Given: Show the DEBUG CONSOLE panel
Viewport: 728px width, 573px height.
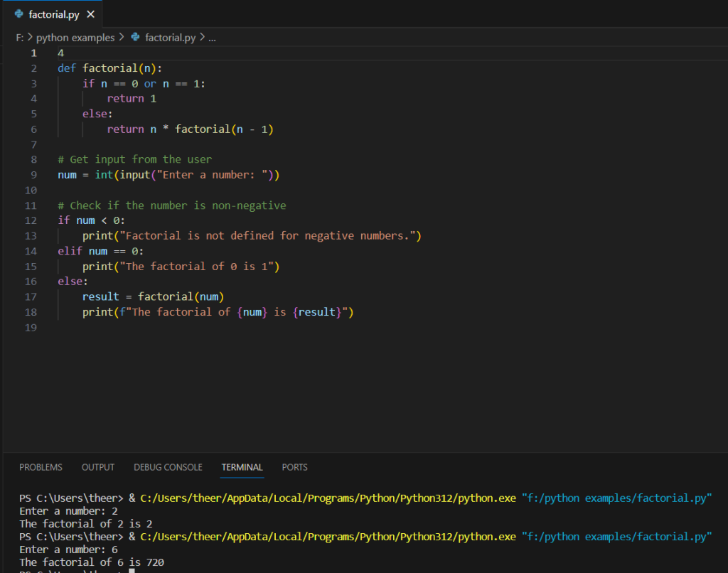Looking at the screenshot, I should point(168,467).
